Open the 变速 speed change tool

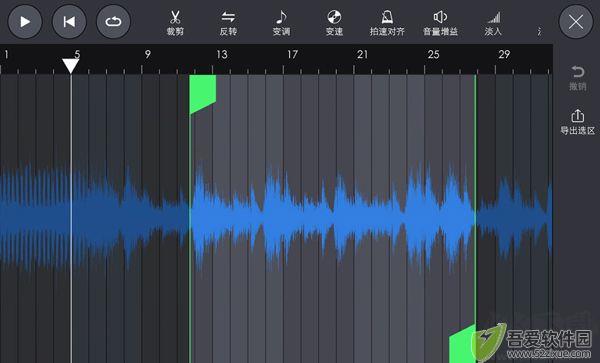[x=334, y=23]
